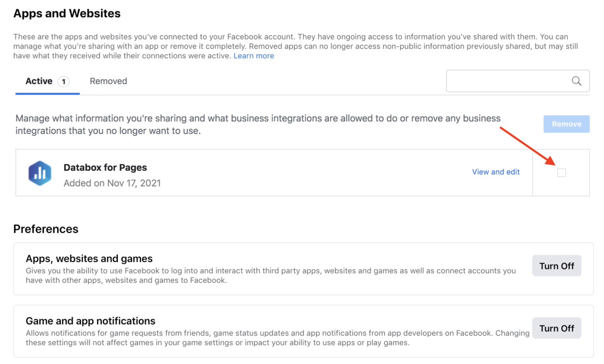Click the Game and app notifications heading
This screenshot has height=364, width=604.
pos(90,321)
